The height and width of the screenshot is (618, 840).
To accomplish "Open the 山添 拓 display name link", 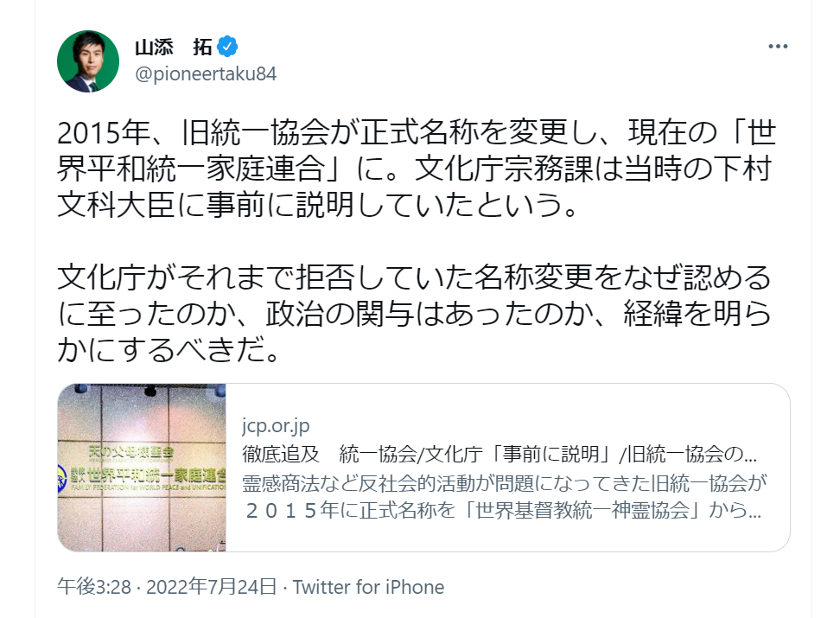I will coord(173,47).
